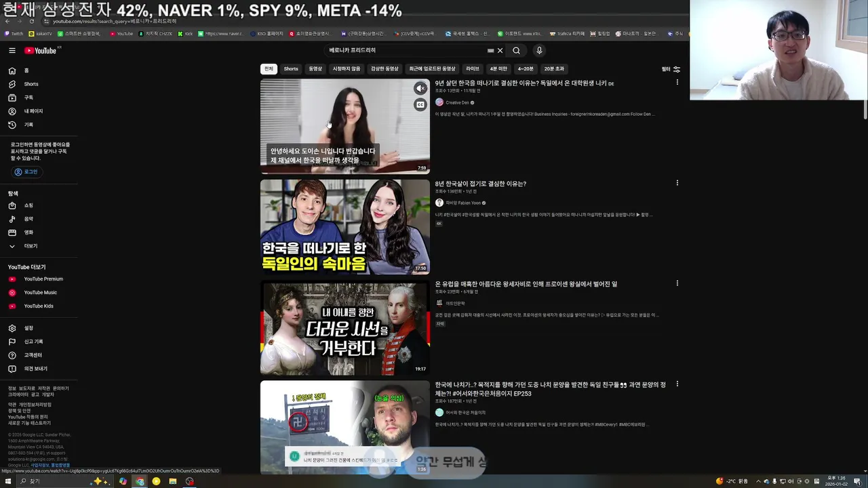This screenshot has height=488, width=868.
Task: Open the Windows Start button
Action: coord(7,481)
